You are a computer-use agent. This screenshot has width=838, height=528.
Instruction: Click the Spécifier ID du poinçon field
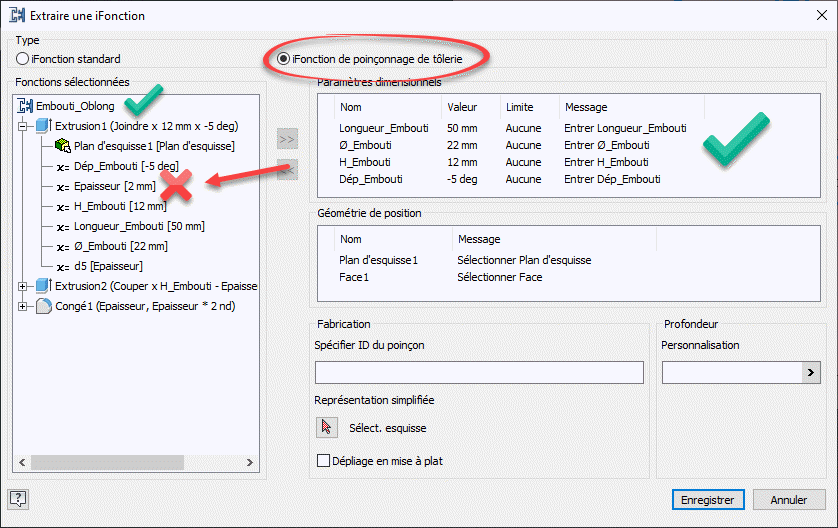[x=479, y=373]
